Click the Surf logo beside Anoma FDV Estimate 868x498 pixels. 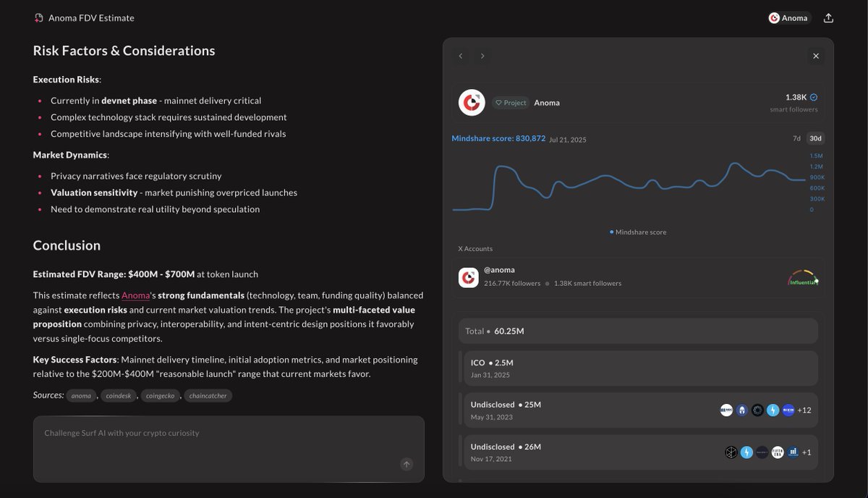tap(39, 18)
